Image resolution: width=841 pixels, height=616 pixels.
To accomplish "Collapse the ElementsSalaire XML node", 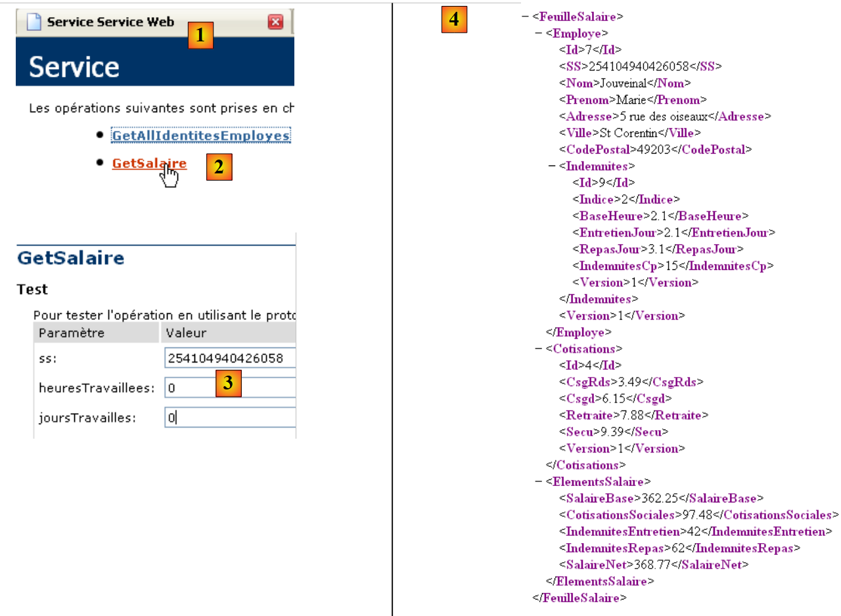I will 539,482.
